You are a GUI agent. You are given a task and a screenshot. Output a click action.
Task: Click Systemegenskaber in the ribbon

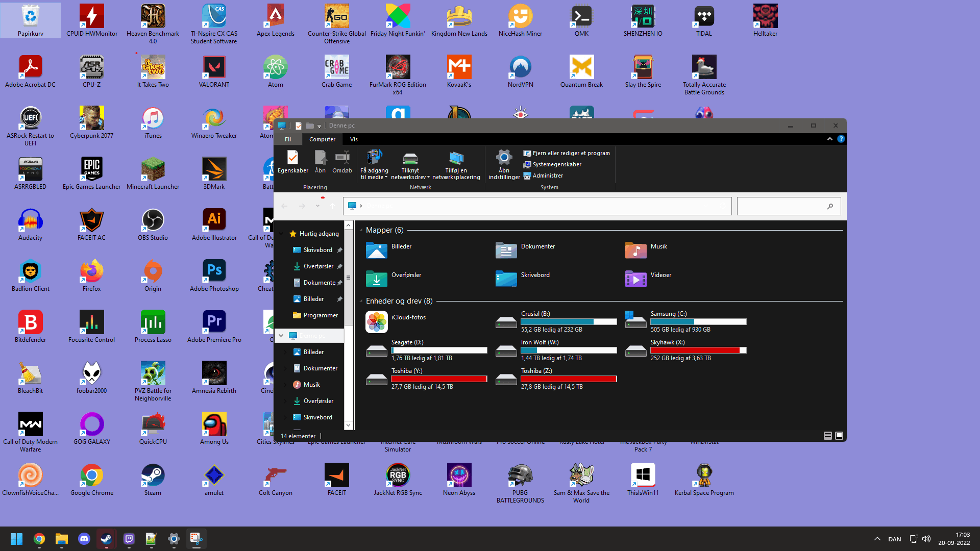[552, 164]
